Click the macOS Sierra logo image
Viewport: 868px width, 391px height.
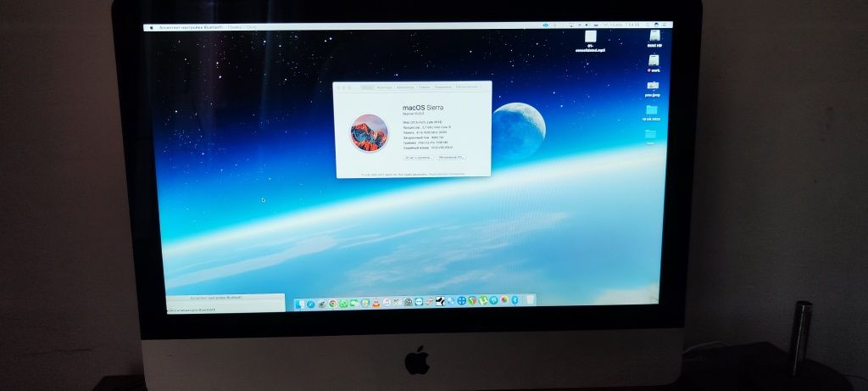370,133
